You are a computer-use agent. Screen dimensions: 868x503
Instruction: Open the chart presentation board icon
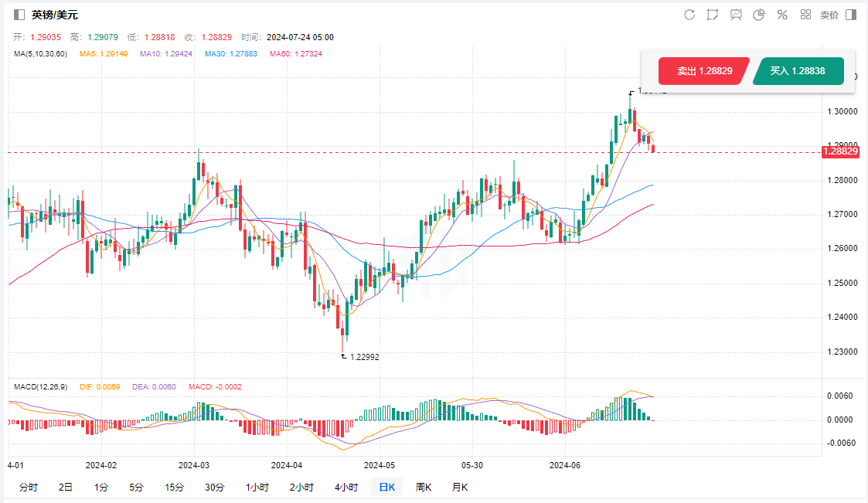tap(736, 15)
